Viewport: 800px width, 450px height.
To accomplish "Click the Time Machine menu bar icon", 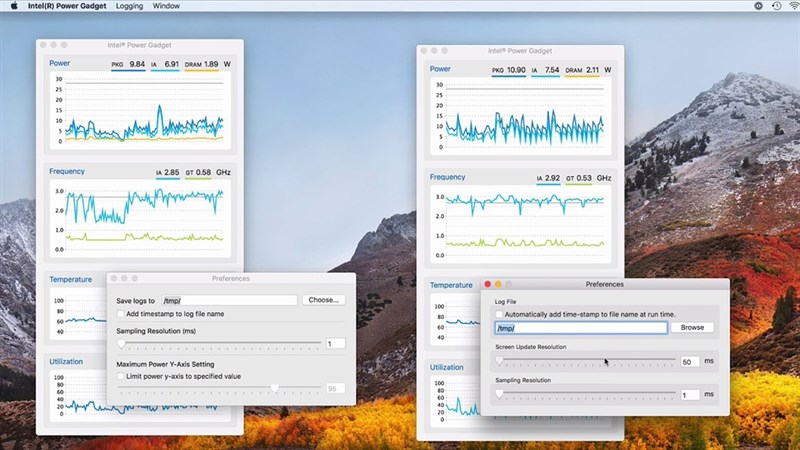I will pyautogui.click(x=777, y=6).
